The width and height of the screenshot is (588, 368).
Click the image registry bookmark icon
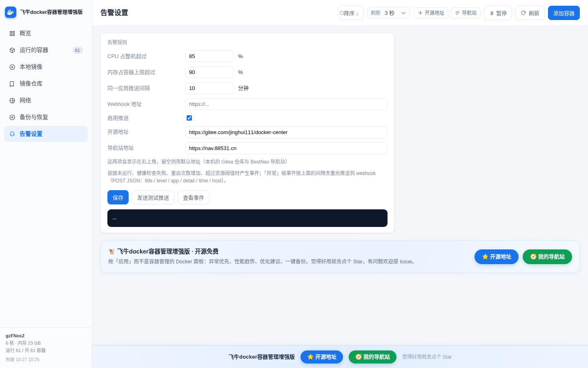[12, 84]
